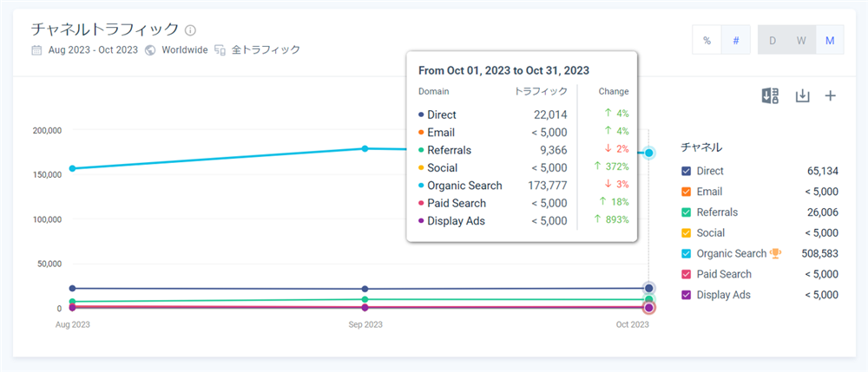Switch chart to absolute number view

tap(736, 40)
